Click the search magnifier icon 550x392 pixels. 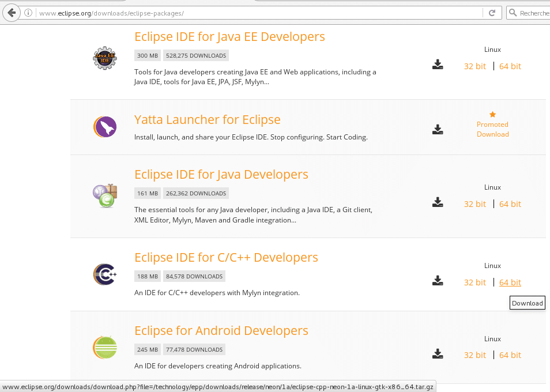[513, 13]
